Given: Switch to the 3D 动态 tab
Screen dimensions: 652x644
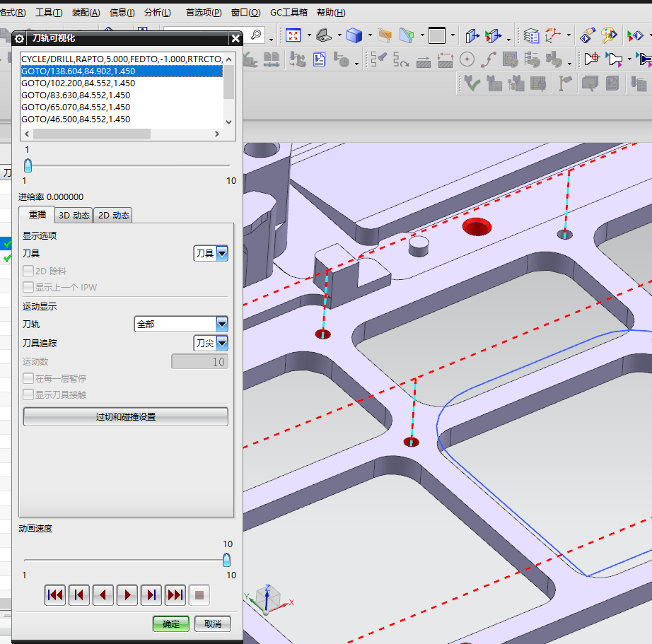Looking at the screenshot, I should point(74,216).
